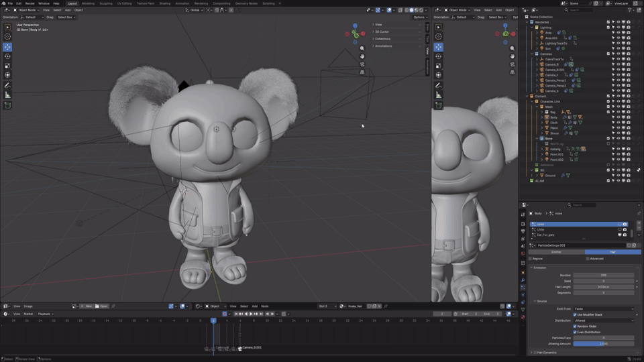Click the zoom magnifier icon in right viewport

512,48
